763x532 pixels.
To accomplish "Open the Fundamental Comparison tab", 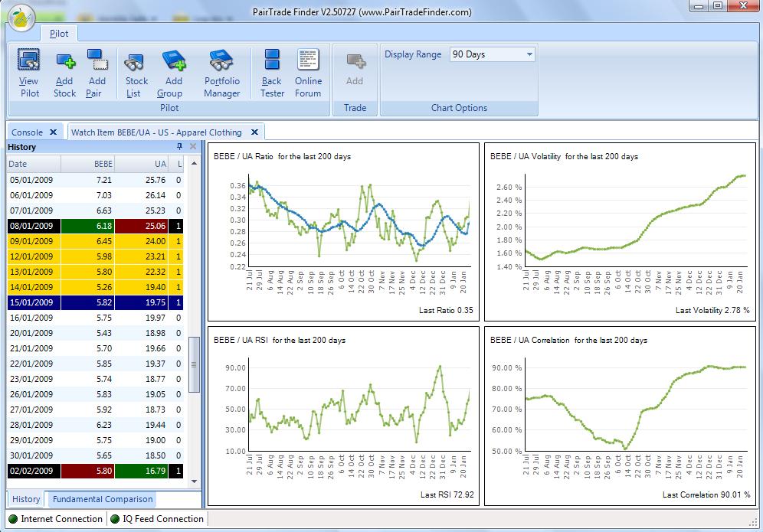I will [x=103, y=499].
